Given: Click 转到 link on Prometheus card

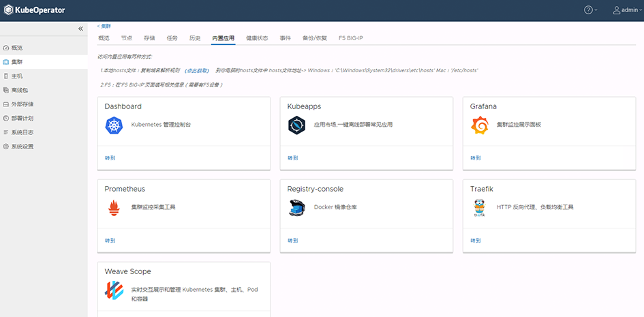Looking at the screenshot, I should [110, 241].
